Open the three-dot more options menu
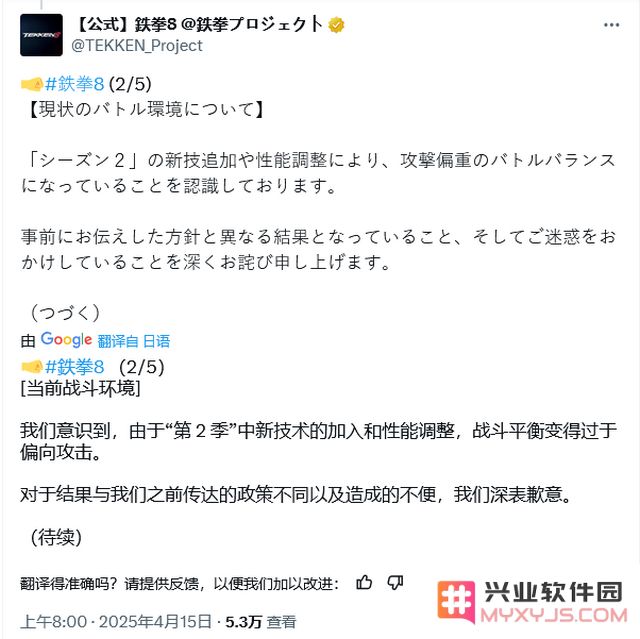The width and height of the screenshot is (640, 639). [611, 25]
